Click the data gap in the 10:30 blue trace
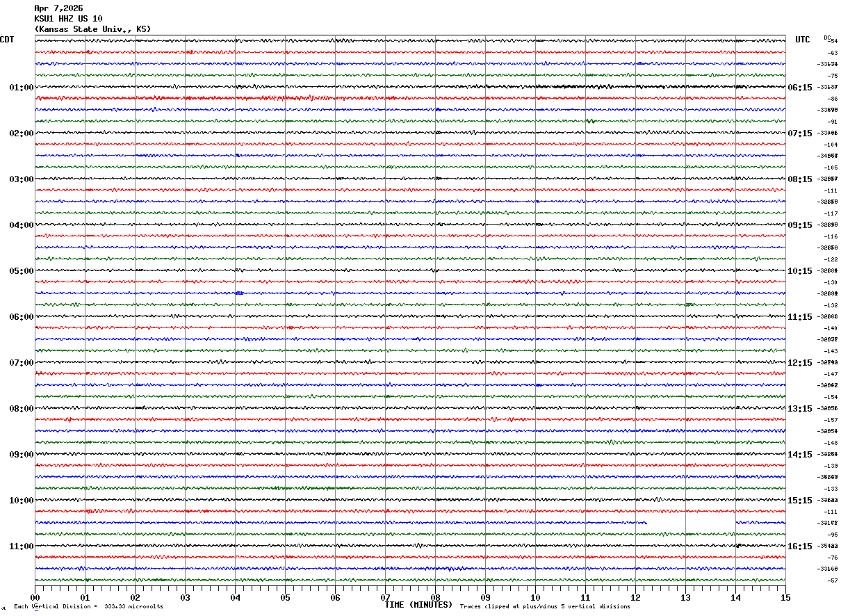The height and width of the screenshot is (616, 841). pyautogui.click(x=691, y=523)
